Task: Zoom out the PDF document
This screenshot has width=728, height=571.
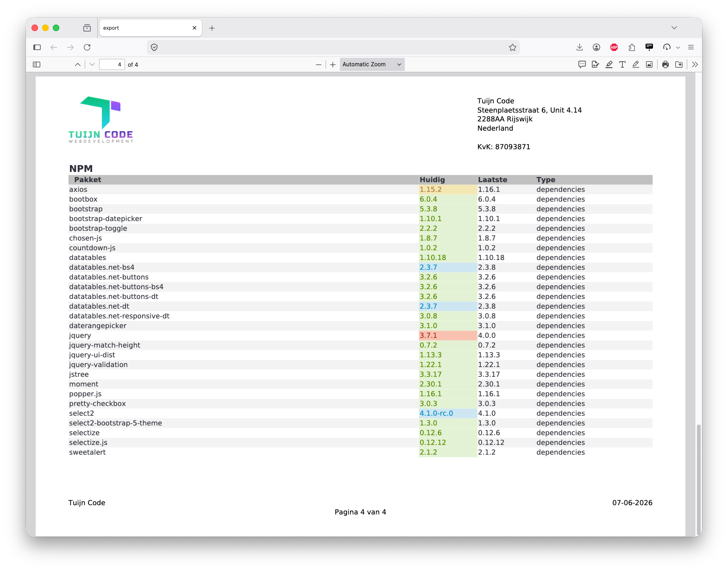Action: 318,64
